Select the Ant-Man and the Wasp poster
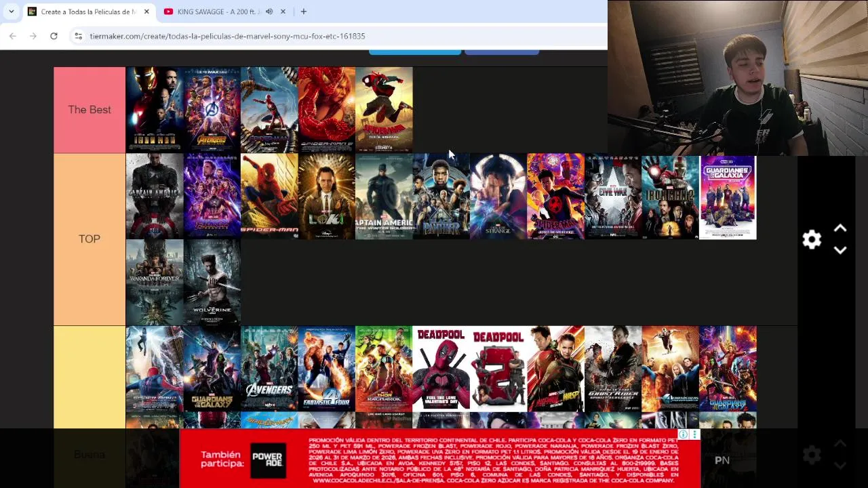This screenshot has width=868, height=488. [555, 369]
